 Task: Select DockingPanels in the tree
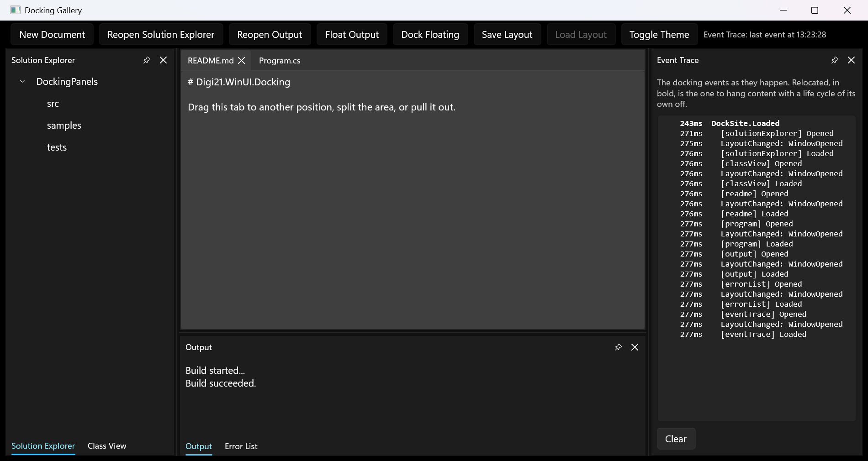[67, 82]
